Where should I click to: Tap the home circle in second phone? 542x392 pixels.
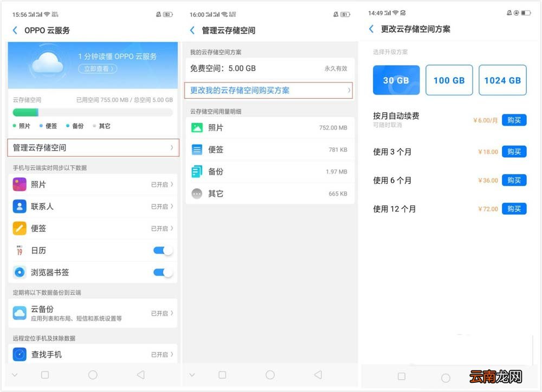click(270, 375)
